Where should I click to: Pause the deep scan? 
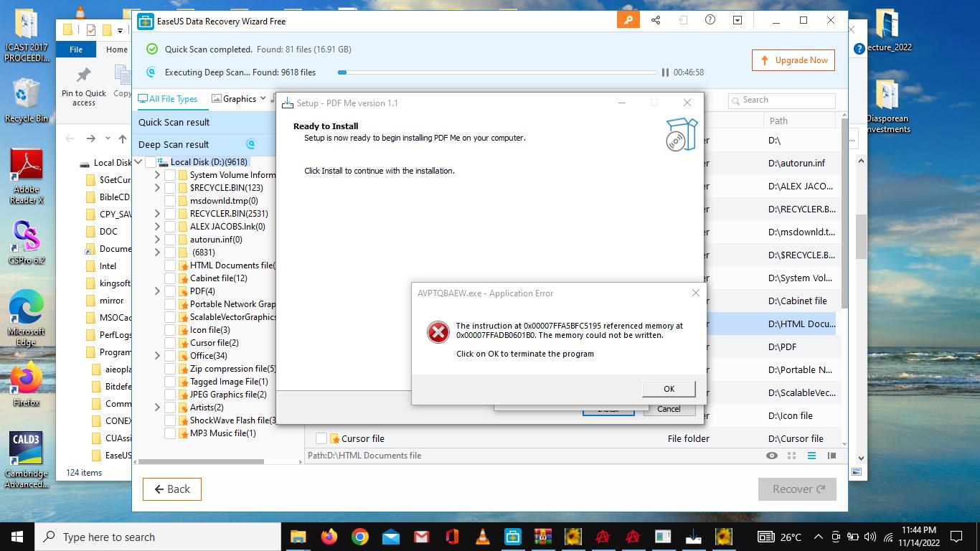click(666, 72)
